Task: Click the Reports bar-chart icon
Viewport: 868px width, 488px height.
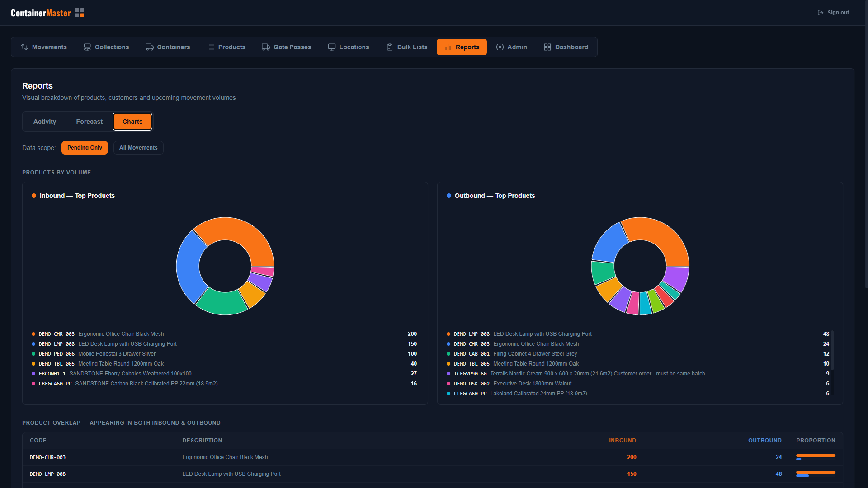Action: (x=448, y=47)
